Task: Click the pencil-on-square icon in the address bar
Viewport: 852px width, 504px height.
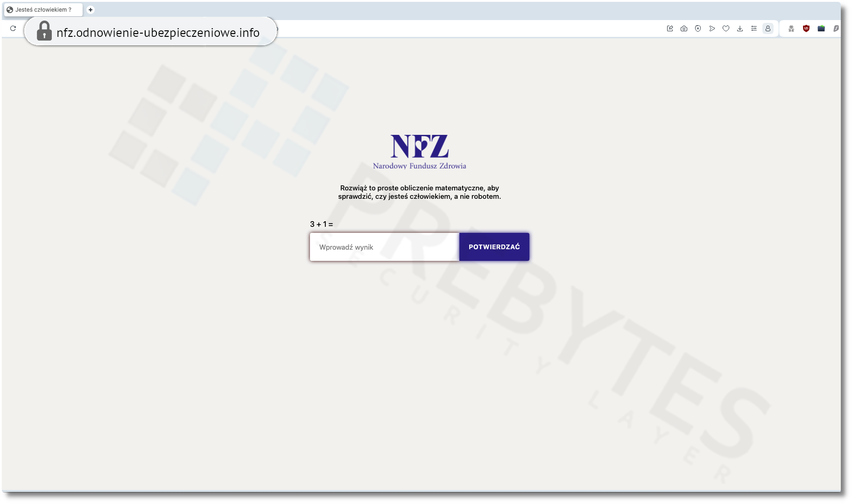Action: [670, 28]
